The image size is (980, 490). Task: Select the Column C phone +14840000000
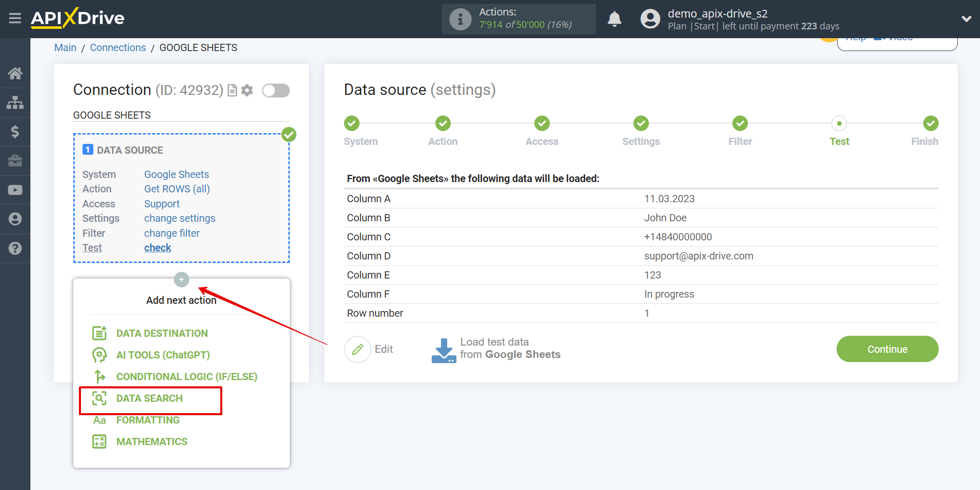678,237
